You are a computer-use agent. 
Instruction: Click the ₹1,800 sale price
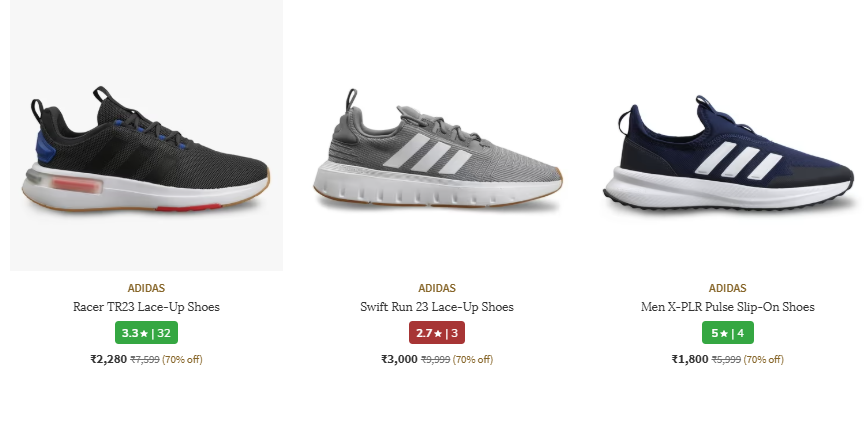[x=690, y=359]
